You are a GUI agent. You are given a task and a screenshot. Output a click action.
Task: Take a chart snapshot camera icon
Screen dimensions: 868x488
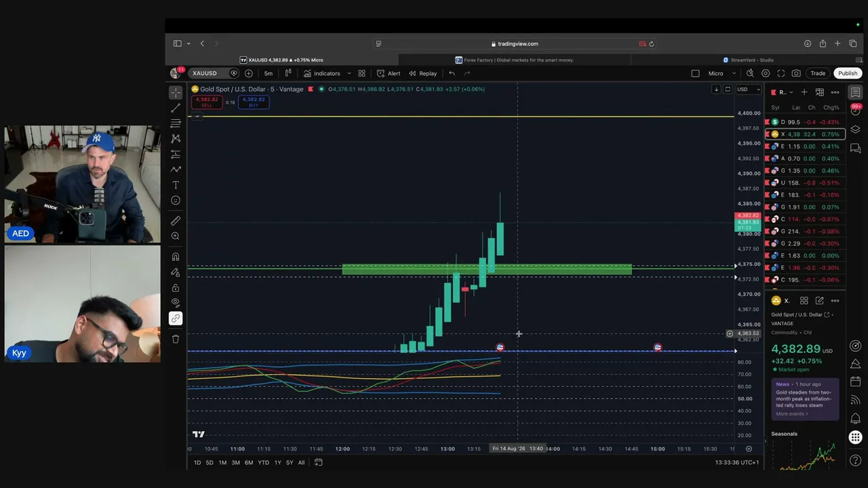click(796, 73)
